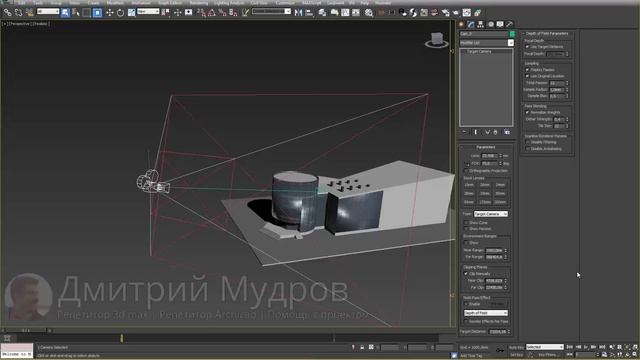
Task: Click the Auto Key button
Action: tap(516, 347)
